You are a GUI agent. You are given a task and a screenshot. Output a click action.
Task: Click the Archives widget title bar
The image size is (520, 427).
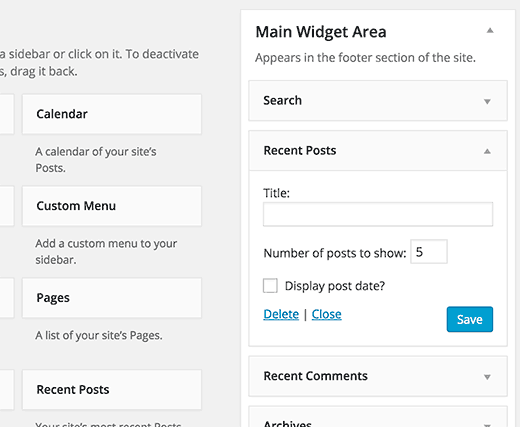coord(378,417)
